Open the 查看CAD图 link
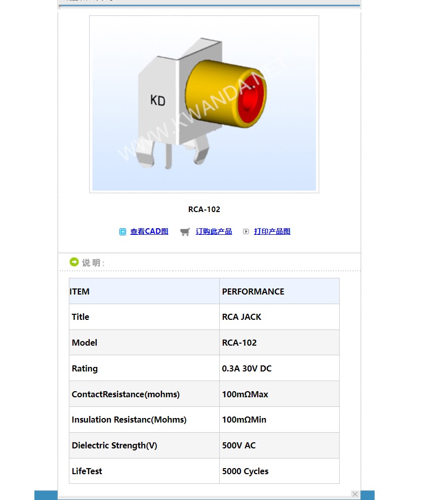This screenshot has height=500, width=448. pyautogui.click(x=149, y=231)
